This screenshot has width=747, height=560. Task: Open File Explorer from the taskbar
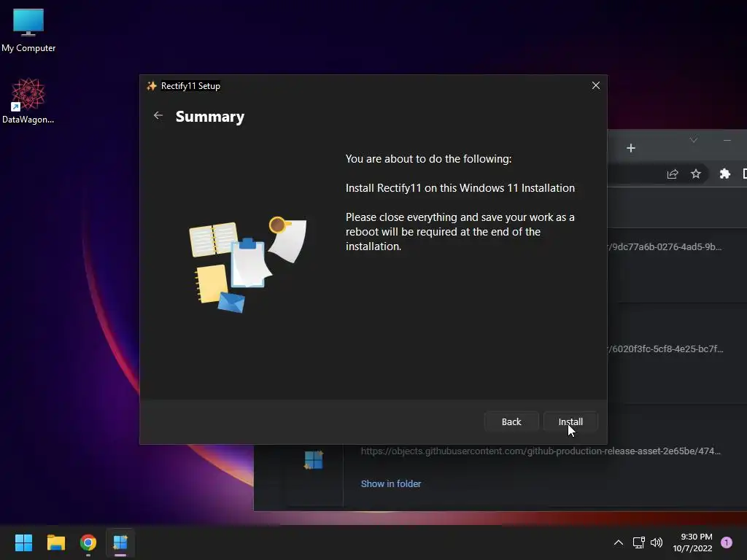[x=55, y=542]
